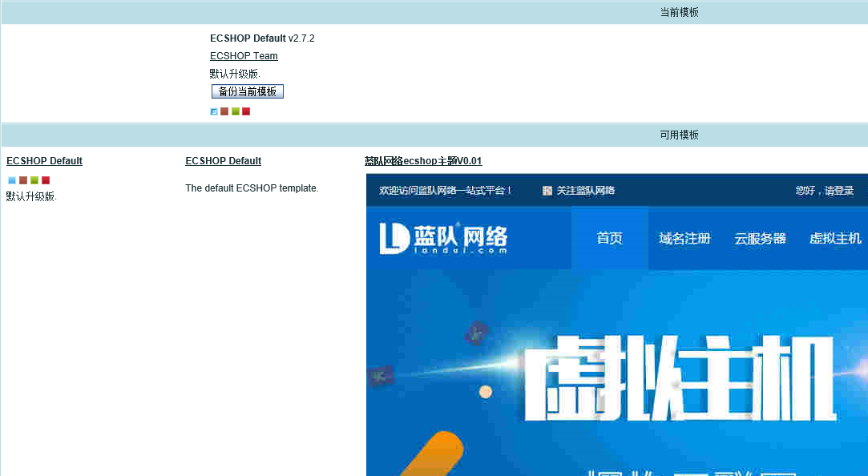Select the red color scheme of current template

[x=246, y=111]
